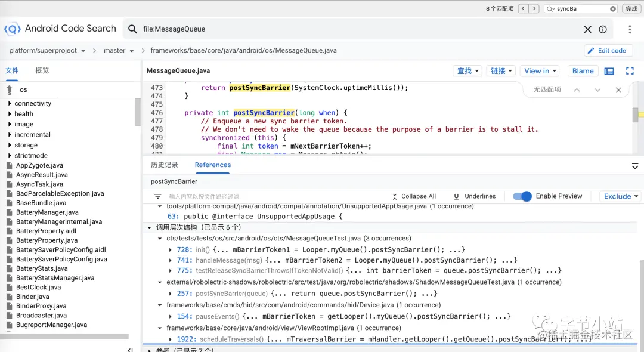644x352 pixels.
Task: Open the 查找 dropdown
Action: click(467, 70)
